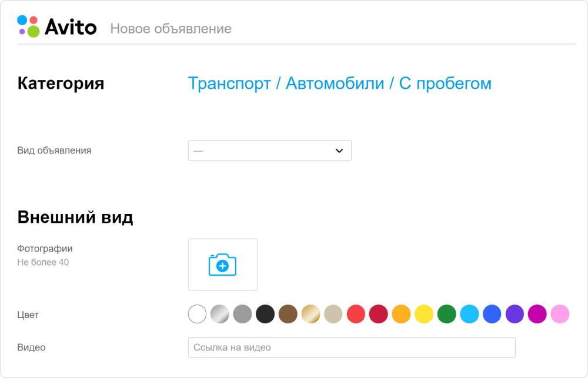This screenshot has width=588, height=378.
Task: Select the gold metallic color swatch
Action: (310, 314)
